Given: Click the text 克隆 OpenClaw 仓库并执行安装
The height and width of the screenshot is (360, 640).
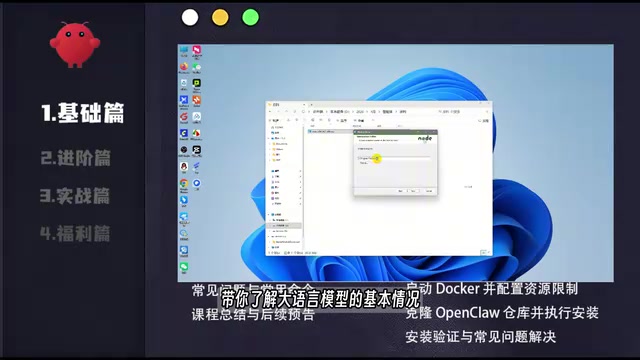Looking at the screenshot, I should (502, 313).
